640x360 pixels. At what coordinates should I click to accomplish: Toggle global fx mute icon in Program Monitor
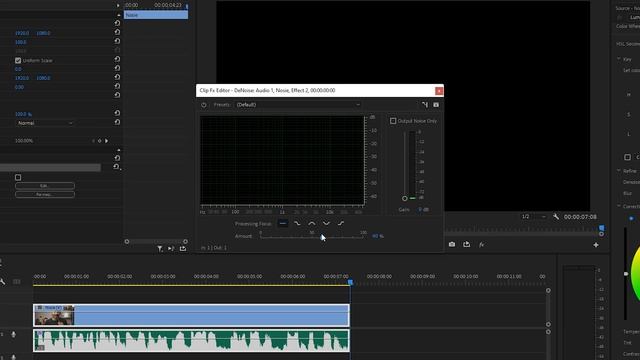pos(482,244)
